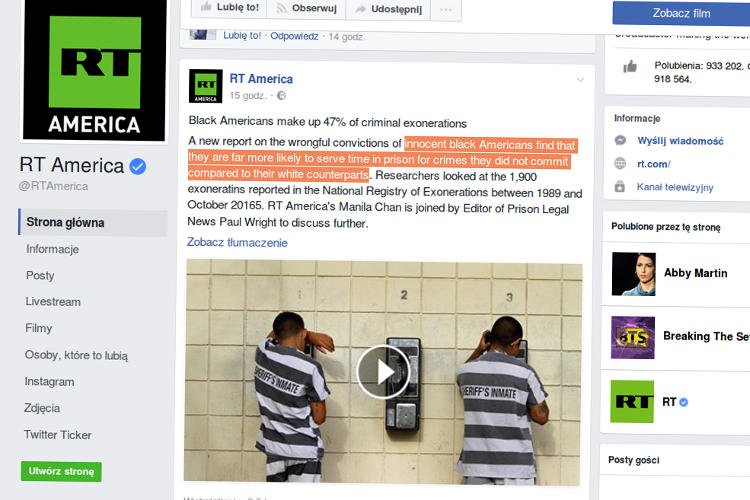This screenshot has width=750, height=500.
Task: Click the Zobacz film button
Action: click(681, 13)
